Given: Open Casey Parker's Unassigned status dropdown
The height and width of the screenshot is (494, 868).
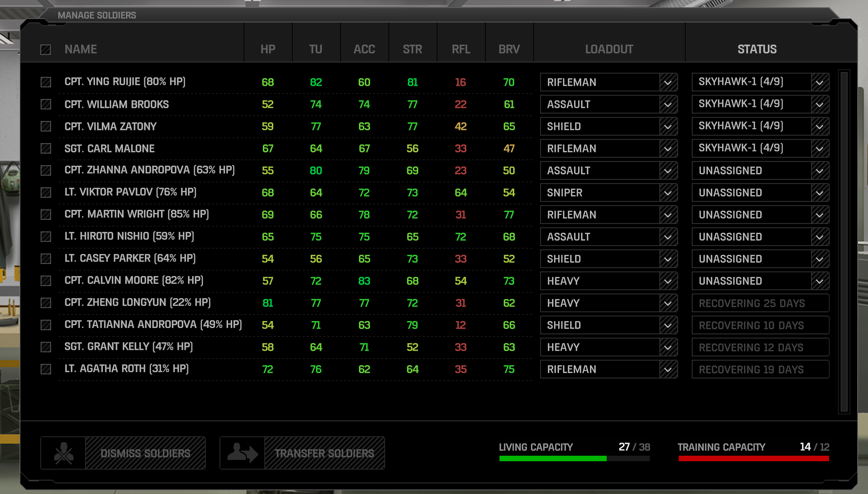Looking at the screenshot, I should 760,259.
